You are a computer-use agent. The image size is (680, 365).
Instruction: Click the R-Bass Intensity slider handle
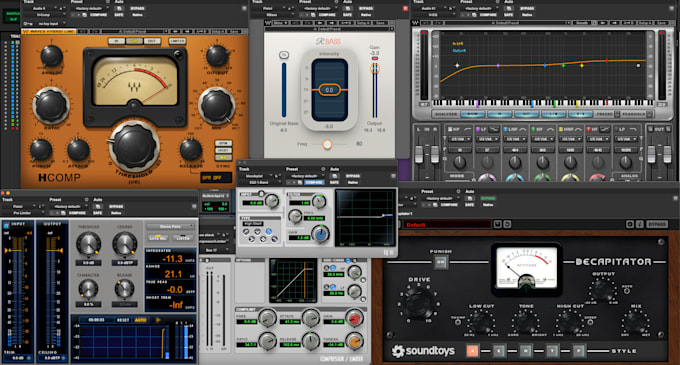pyautogui.click(x=329, y=90)
